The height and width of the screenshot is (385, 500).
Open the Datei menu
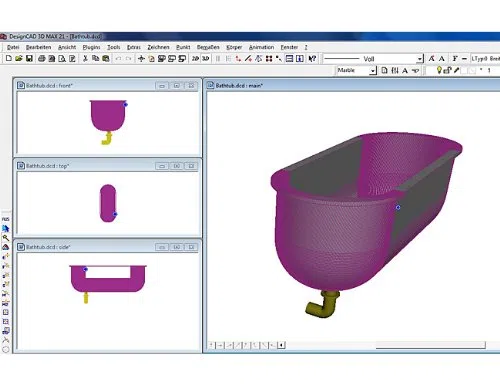[13, 47]
